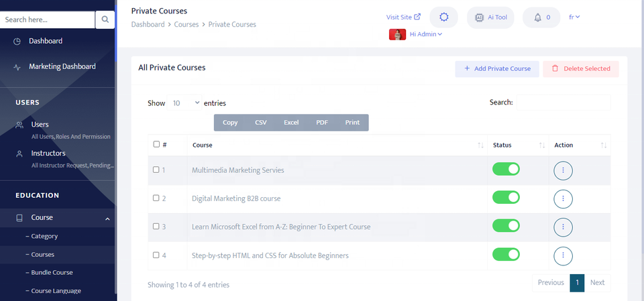
Task: Open the show entries count dropdown
Action: (186, 103)
